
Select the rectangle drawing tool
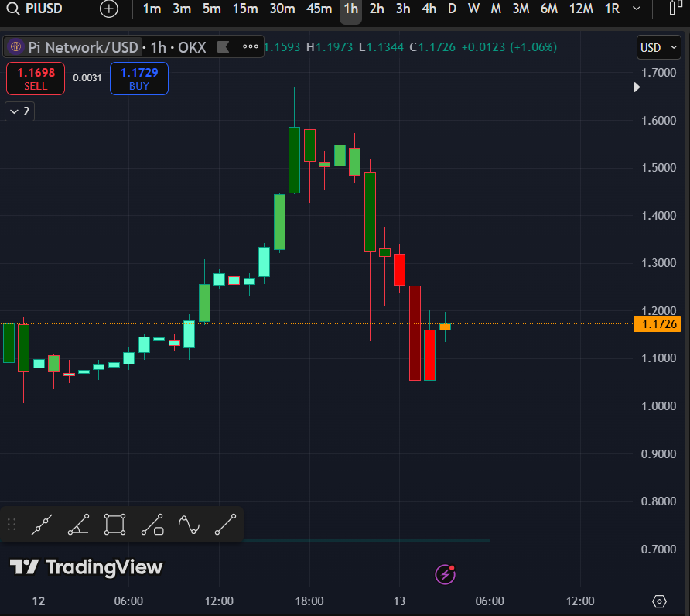click(114, 525)
